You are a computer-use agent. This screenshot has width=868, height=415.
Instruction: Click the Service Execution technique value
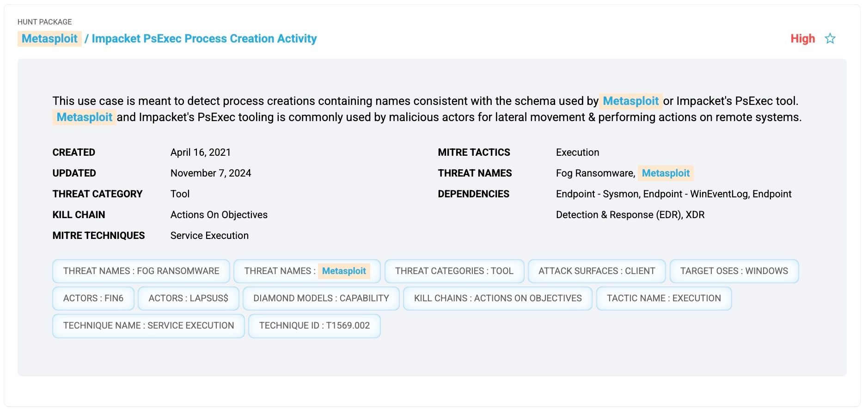(209, 236)
